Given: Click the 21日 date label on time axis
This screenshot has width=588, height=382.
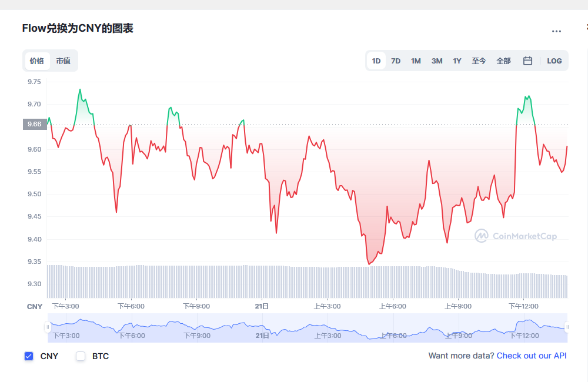Looking at the screenshot, I should click(x=262, y=306).
